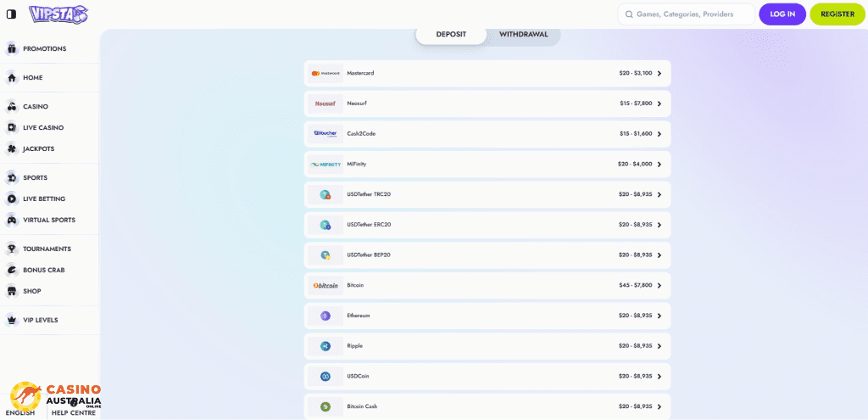Click the Neosurf logo
This screenshot has height=420, width=868.
coord(325,104)
